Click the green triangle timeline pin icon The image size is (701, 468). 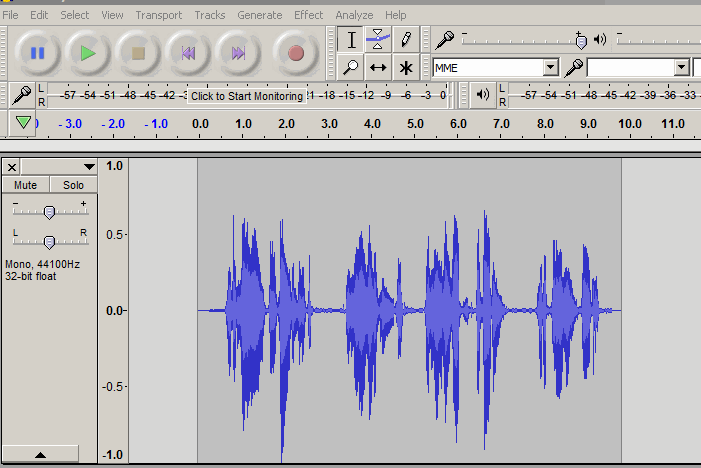pos(23,122)
